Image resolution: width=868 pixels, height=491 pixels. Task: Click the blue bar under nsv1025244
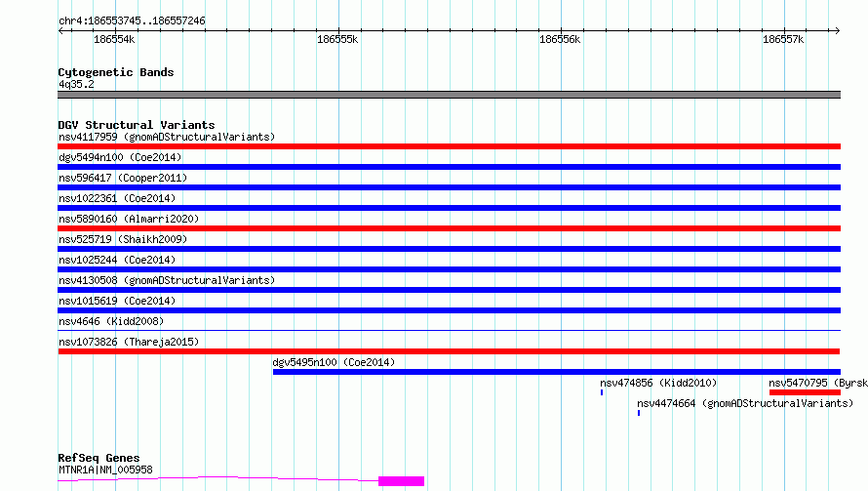[449, 269]
